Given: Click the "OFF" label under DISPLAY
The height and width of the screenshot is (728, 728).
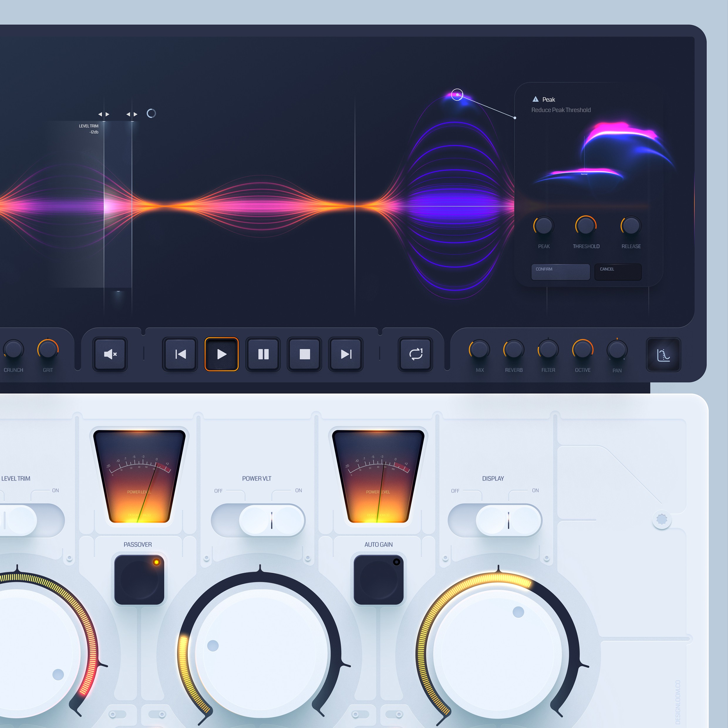Looking at the screenshot, I should (455, 491).
